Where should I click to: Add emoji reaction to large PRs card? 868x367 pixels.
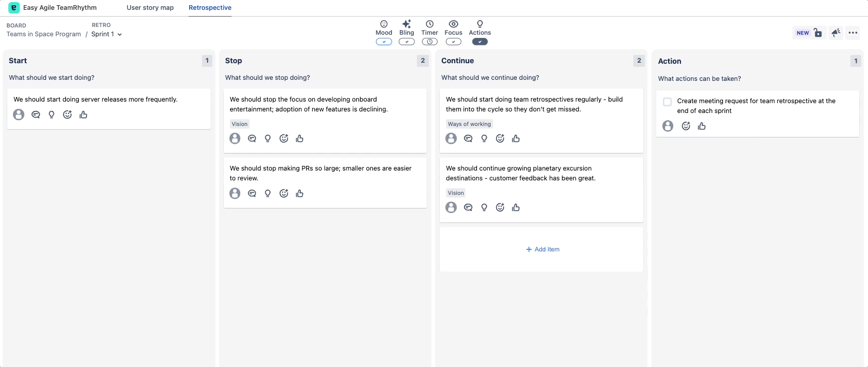pyautogui.click(x=284, y=193)
